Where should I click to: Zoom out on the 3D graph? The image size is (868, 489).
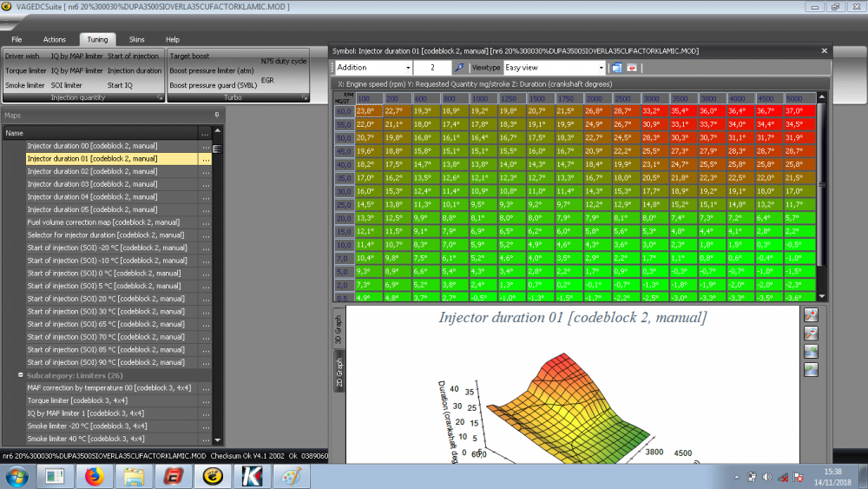coord(811,334)
